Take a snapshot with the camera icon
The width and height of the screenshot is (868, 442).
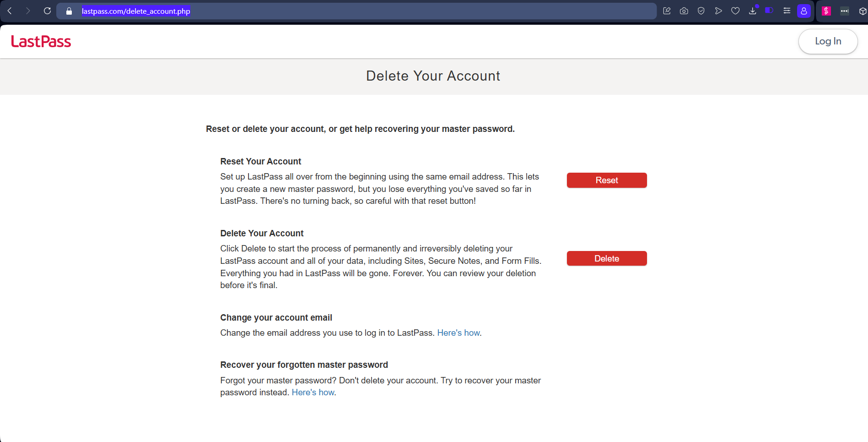click(684, 11)
